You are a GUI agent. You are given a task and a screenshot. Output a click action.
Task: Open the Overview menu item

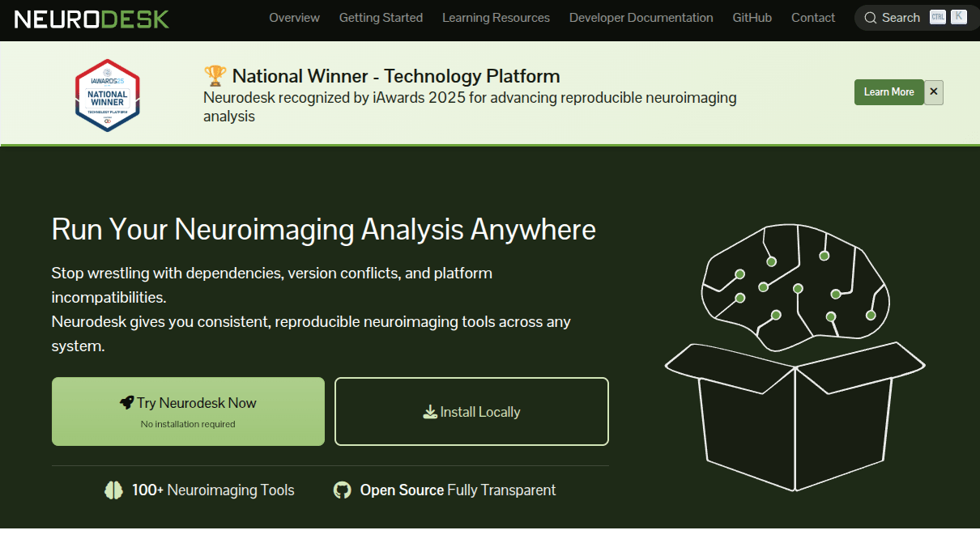click(x=294, y=18)
